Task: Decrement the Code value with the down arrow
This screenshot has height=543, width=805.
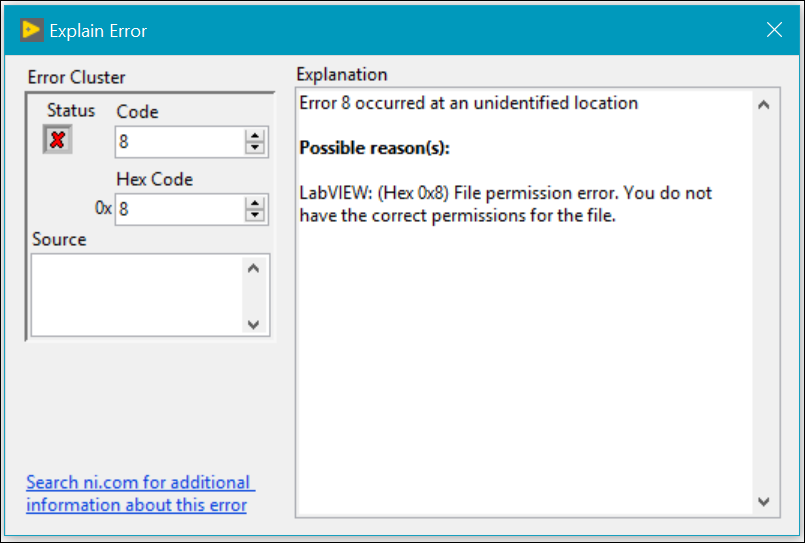Action: (255, 148)
